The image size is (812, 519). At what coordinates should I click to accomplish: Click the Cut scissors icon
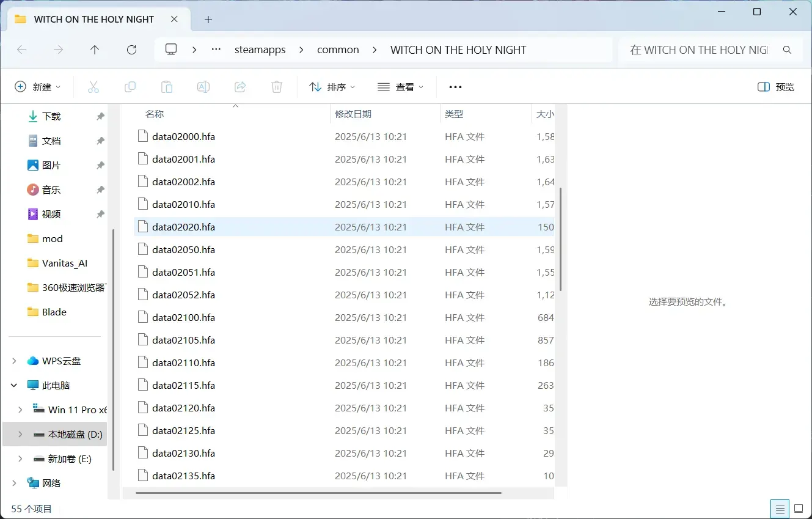93,87
